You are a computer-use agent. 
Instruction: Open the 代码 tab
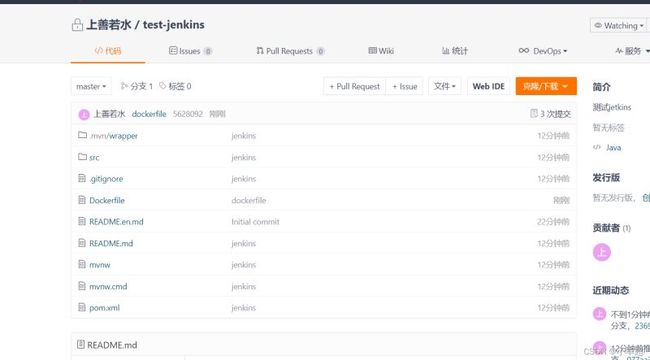click(108, 51)
